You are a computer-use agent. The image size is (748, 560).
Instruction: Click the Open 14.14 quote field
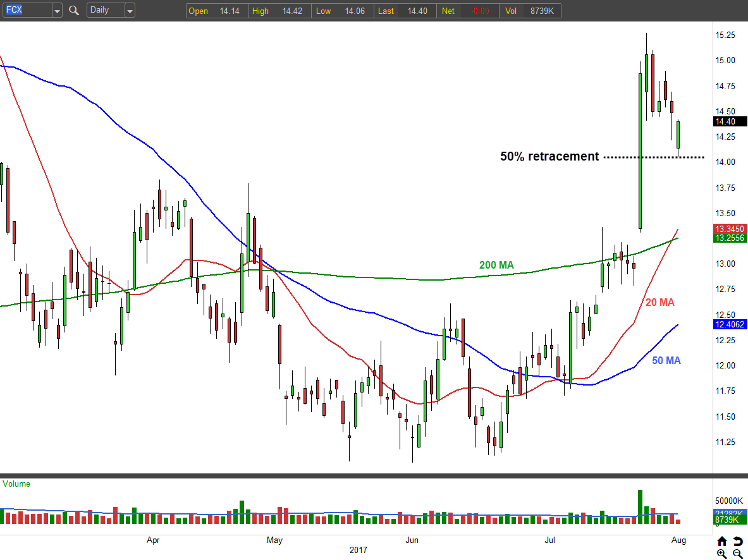pyautogui.click(x=217, y=11)
